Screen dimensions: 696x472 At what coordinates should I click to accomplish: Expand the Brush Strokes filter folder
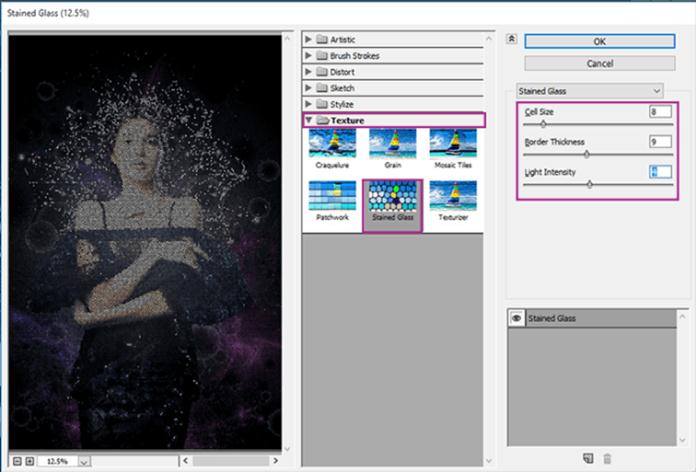click(309, 56)
